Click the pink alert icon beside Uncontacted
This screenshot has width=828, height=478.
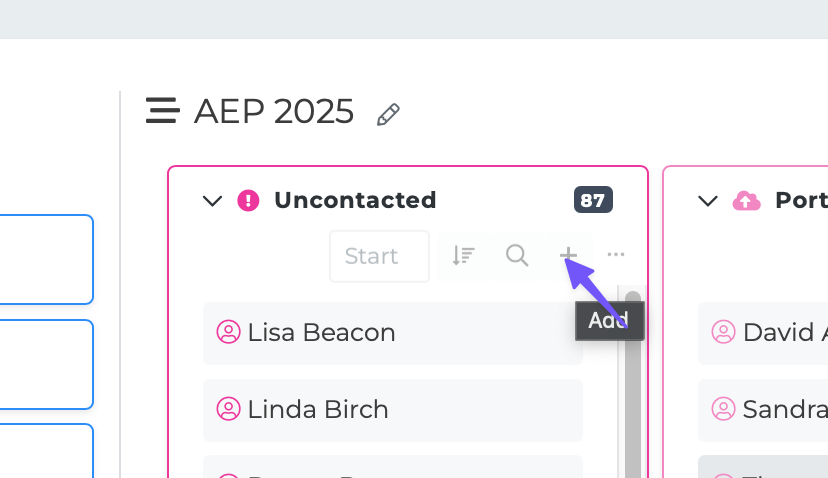[248, 201]
